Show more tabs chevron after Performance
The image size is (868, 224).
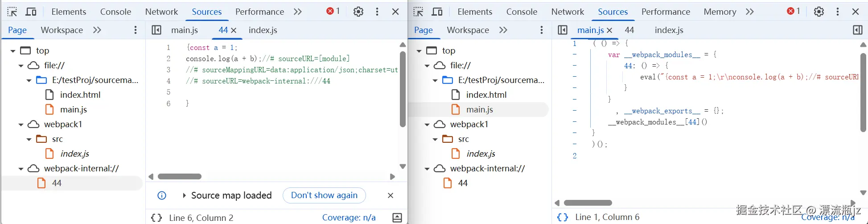[298, 12]
